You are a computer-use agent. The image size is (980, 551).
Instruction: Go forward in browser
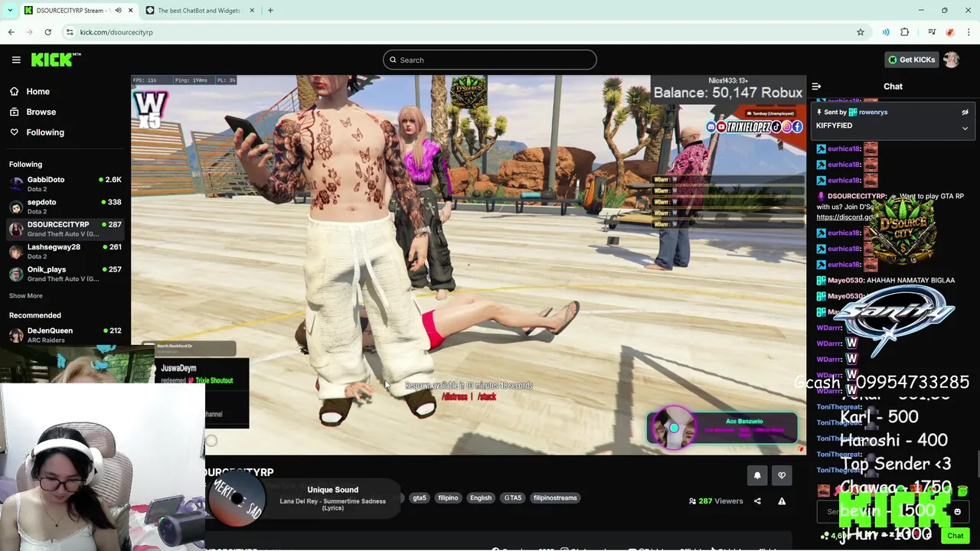[30, 32]
